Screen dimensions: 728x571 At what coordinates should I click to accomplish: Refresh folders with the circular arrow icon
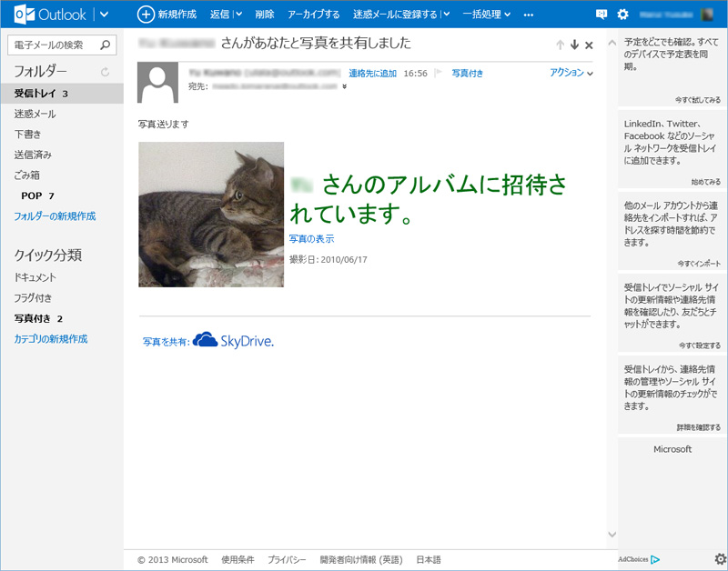[106, 71]
